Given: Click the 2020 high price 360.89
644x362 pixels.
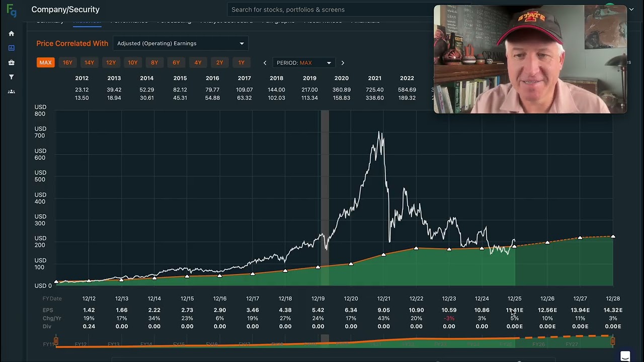Looking at the screenshot, I should tap(341, 89).
